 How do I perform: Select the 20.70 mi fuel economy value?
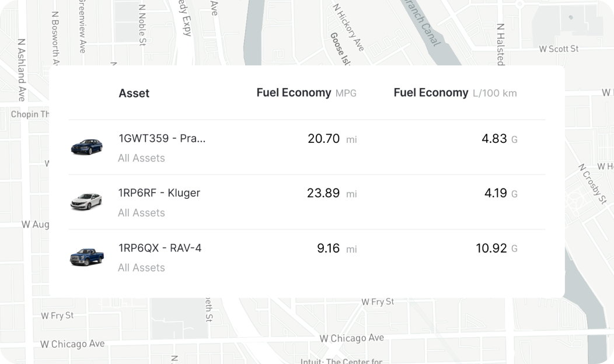pyautogui.click(x=332, y=139)
